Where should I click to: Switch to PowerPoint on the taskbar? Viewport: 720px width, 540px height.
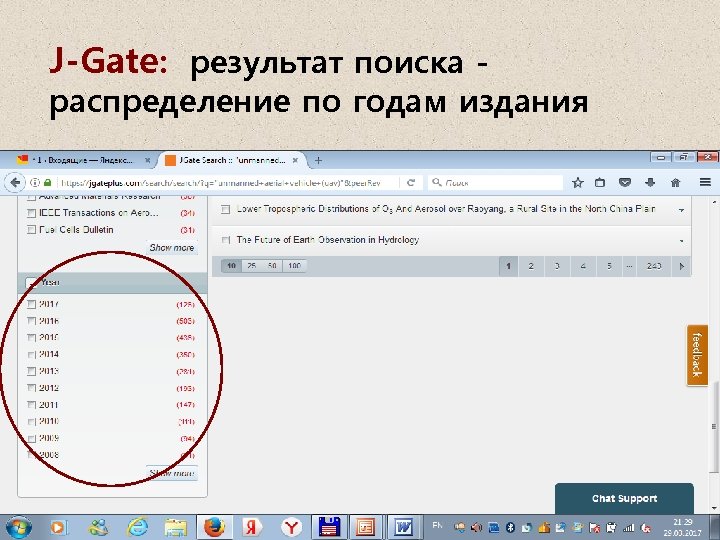(366, 527)
